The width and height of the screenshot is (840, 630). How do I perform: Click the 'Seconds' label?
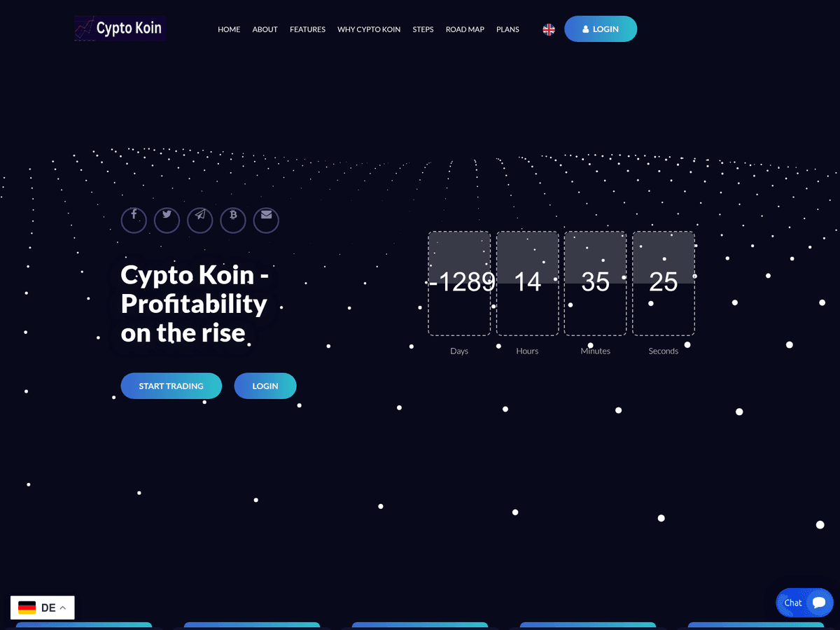point(663,351)
